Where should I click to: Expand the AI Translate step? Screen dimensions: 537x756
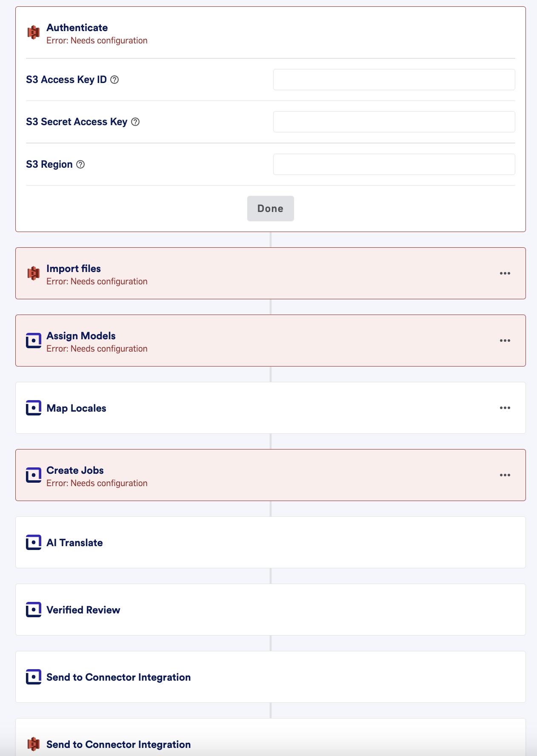[x=271, y=542]
